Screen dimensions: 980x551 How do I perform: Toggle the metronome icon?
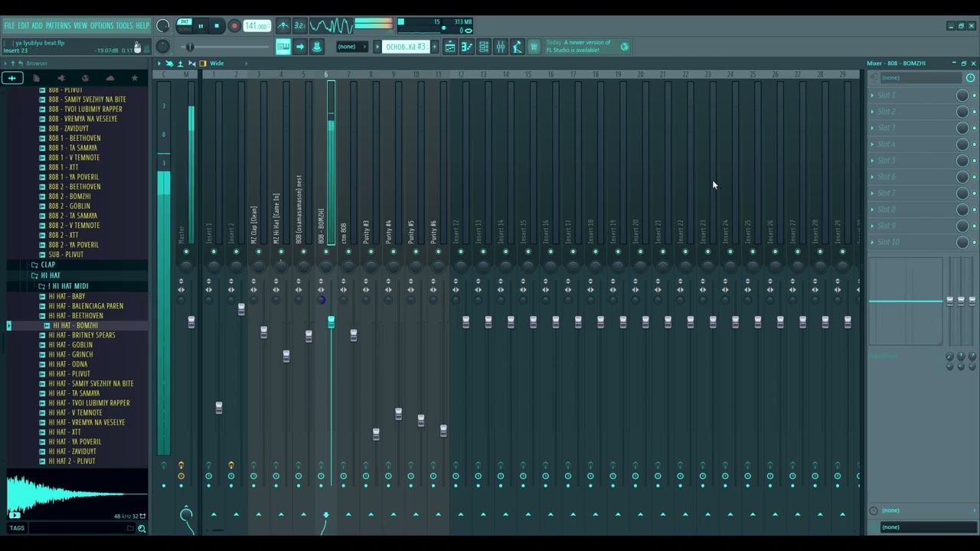pyautogui.click(x=283, y=25)
